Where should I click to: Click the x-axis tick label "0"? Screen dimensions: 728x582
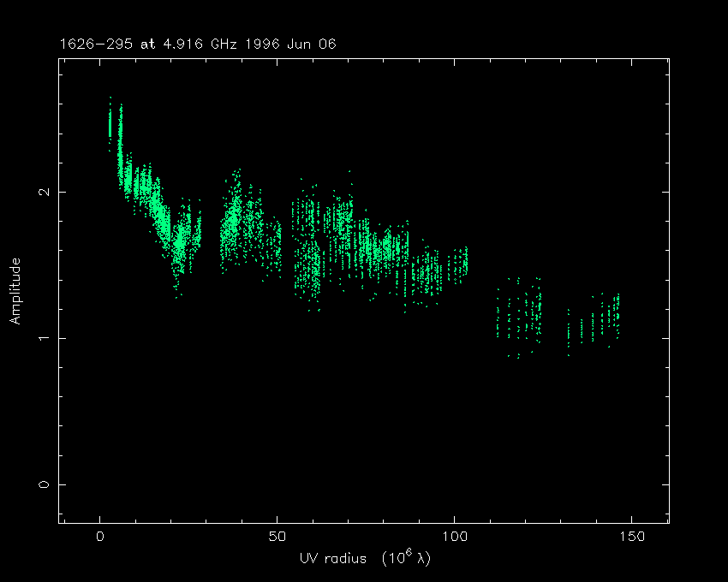(100, 537)
